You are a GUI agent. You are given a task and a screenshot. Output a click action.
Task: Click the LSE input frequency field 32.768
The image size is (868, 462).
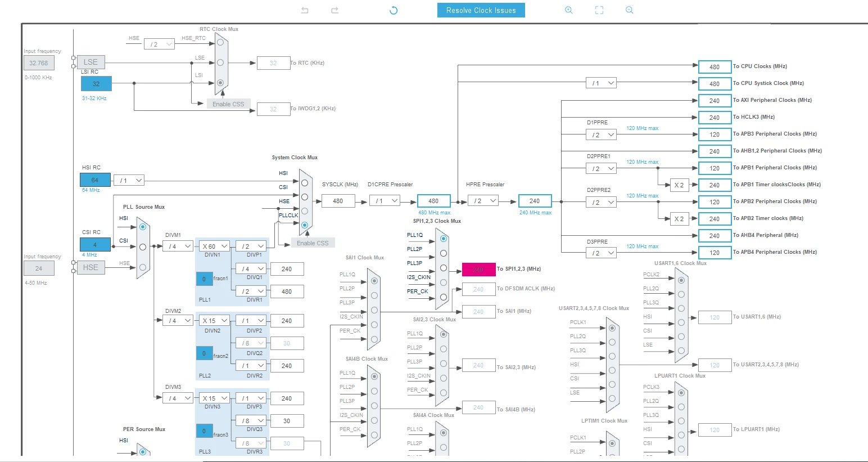click(39, 63)
